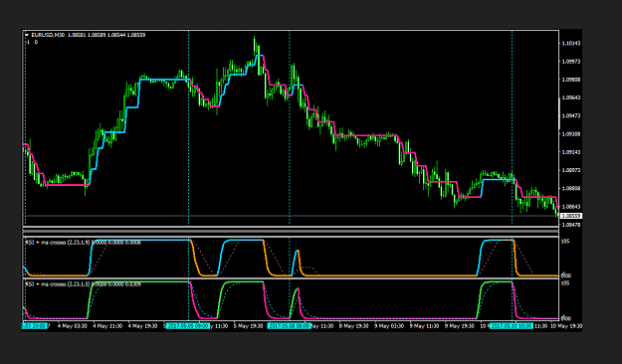Image resolution: width=622 pixels, height=364 pixels.
Task: Click the 1.08973 price axis value
Action: [571, 170]
